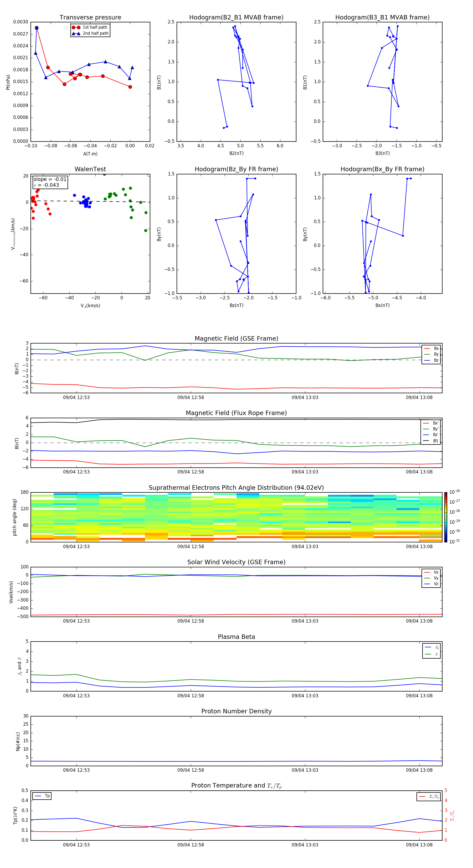Click the 'slope = -0.01' annotation
The width and height of the screenshot is (473, 868).
50,179
